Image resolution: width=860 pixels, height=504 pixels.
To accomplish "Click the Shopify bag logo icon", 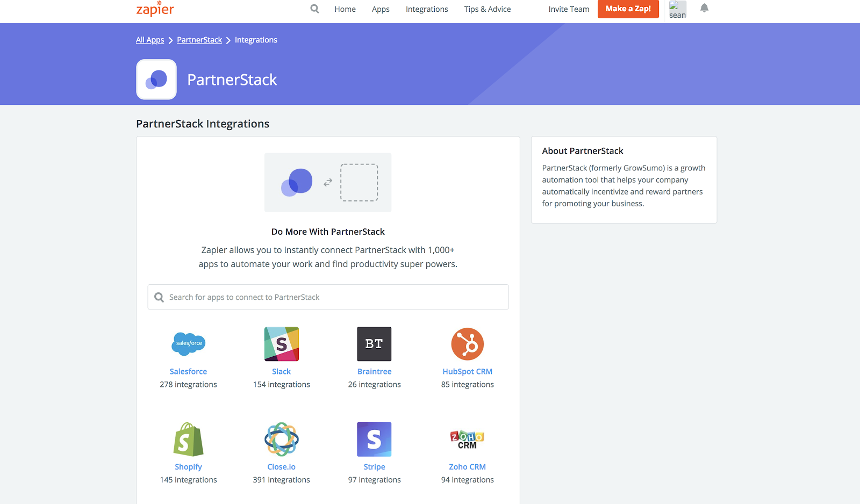I will (188, 439).
